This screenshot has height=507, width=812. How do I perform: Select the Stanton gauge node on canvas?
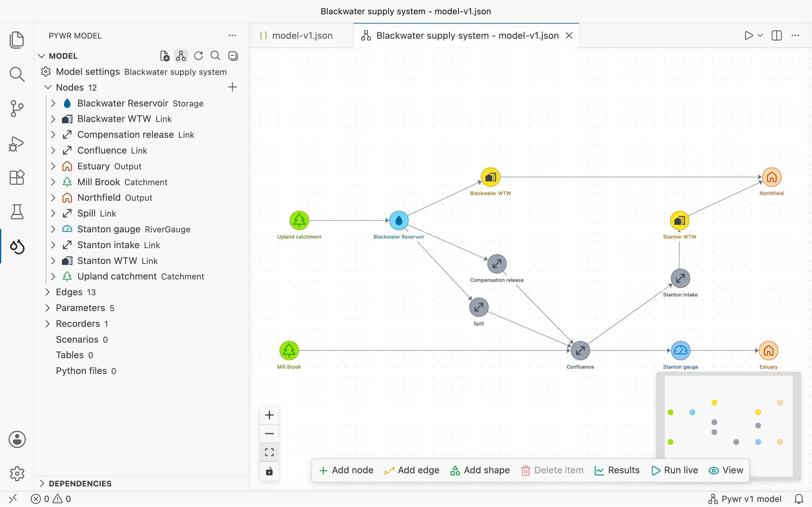coord(680,351)
